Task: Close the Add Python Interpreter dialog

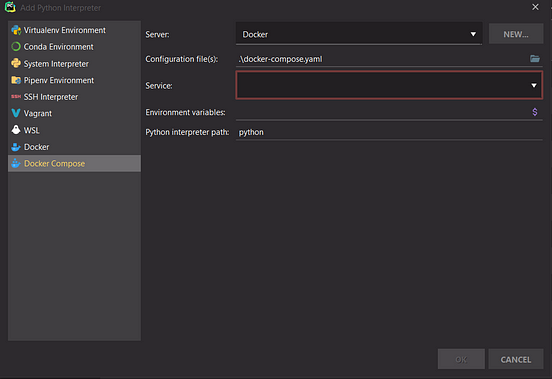Action: (535, 7)
